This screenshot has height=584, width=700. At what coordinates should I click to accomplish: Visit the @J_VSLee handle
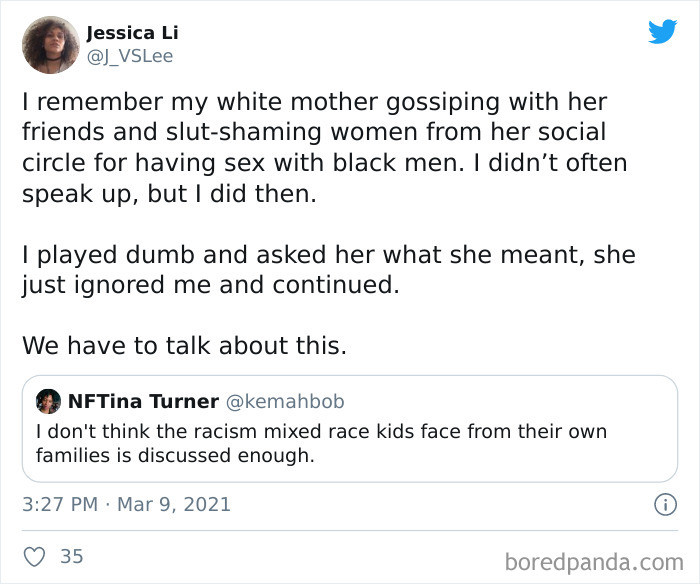pos(129,56)
